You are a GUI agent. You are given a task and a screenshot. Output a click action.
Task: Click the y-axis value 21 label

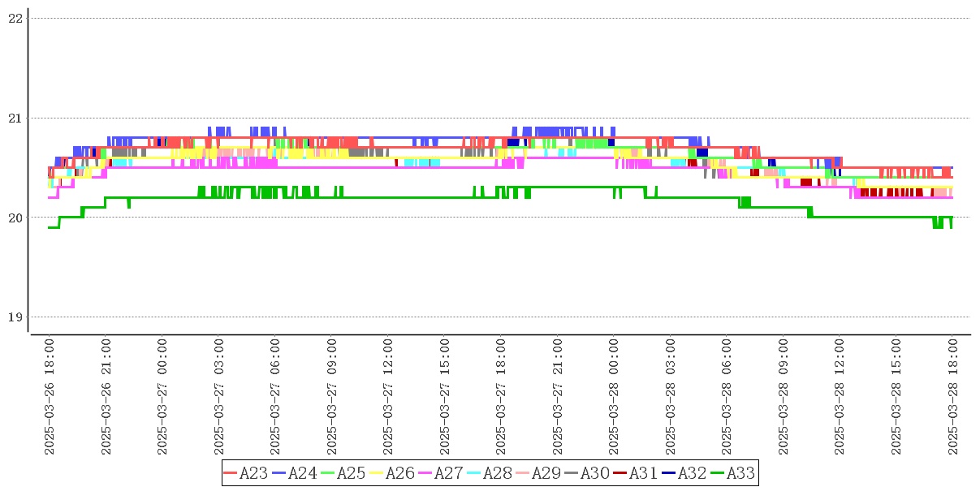pos(15,119)
